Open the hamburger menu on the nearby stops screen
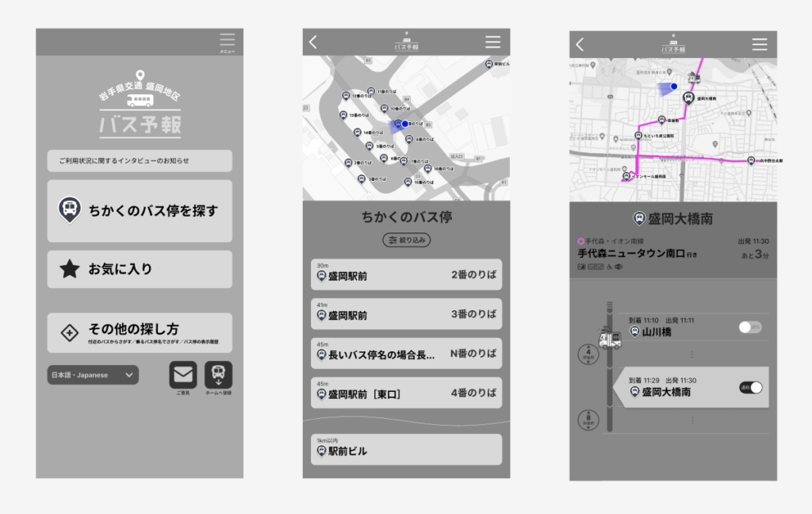The height and width of the screenshot is (514, 812). pyautogui.click(x=492, y=43)
